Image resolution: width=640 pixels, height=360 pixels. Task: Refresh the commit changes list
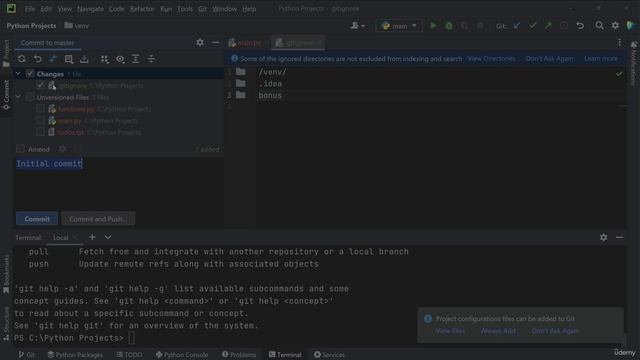click(22, 59)
